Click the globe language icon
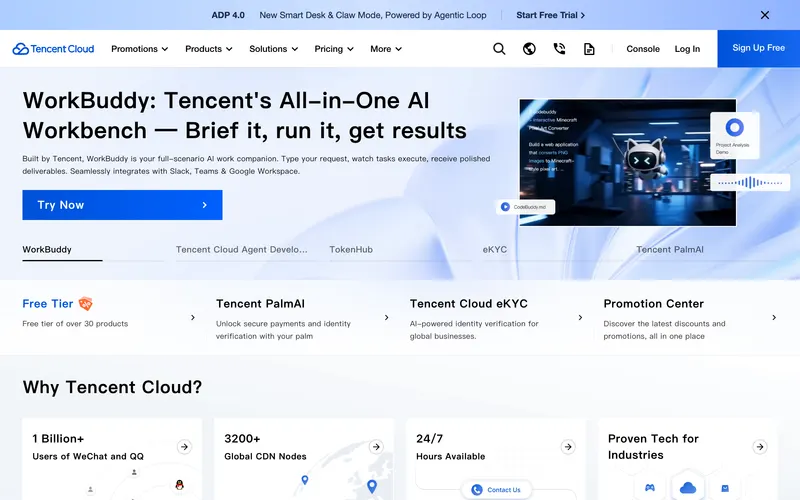 [529, 49]
